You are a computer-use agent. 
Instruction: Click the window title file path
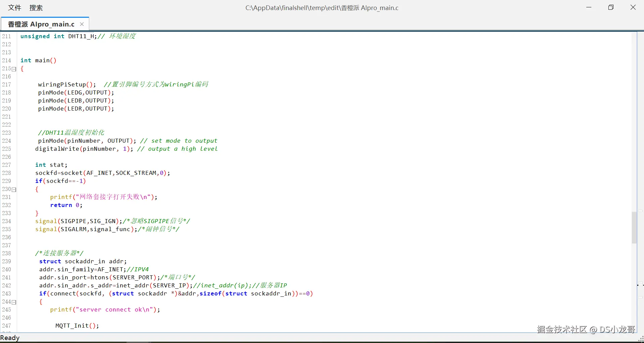point(322,8)
